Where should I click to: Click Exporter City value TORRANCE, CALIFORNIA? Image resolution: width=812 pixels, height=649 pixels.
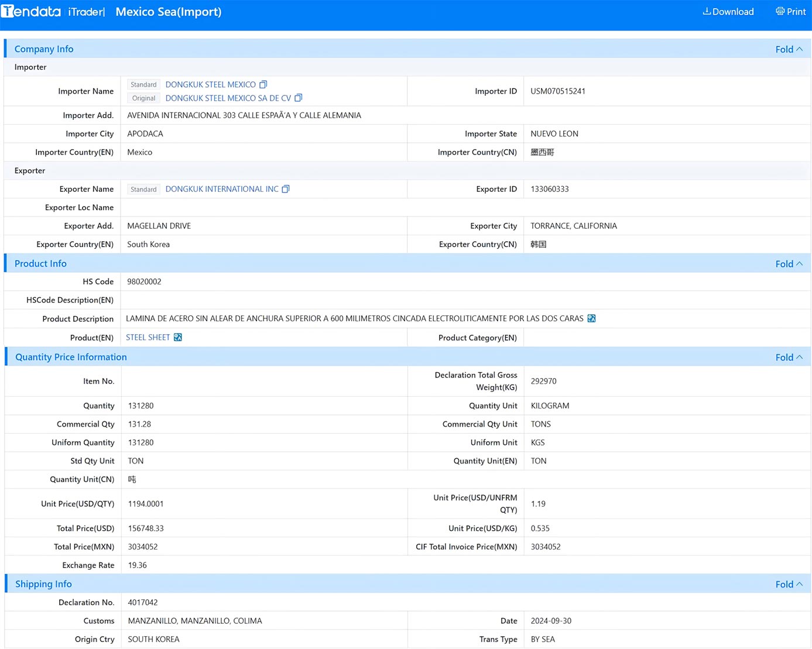574,226
